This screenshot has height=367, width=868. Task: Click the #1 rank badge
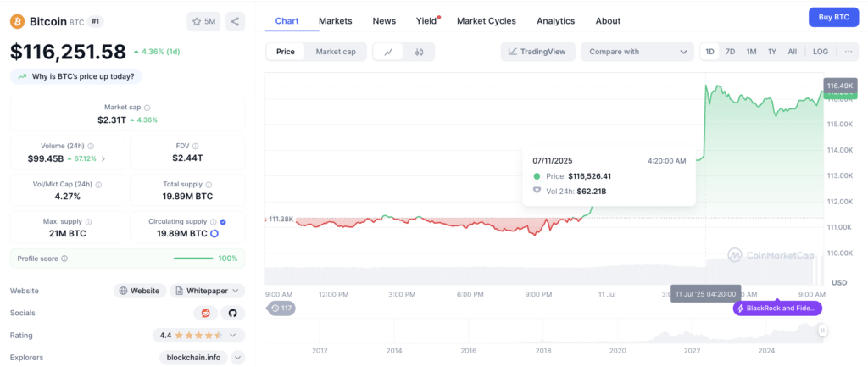pyautogui.click(x=96, y=21)
